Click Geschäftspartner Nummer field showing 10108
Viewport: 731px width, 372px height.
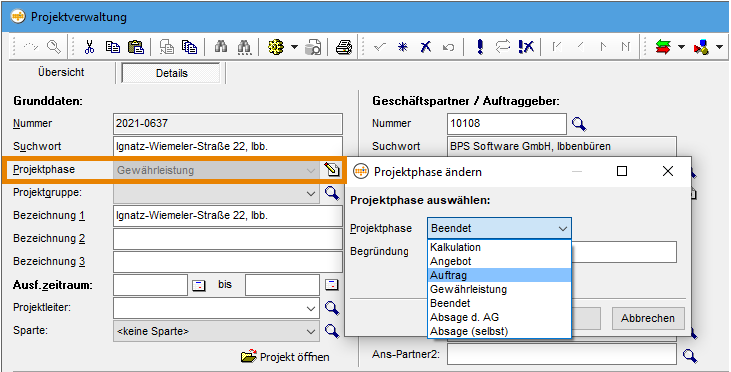pos(507,124)
